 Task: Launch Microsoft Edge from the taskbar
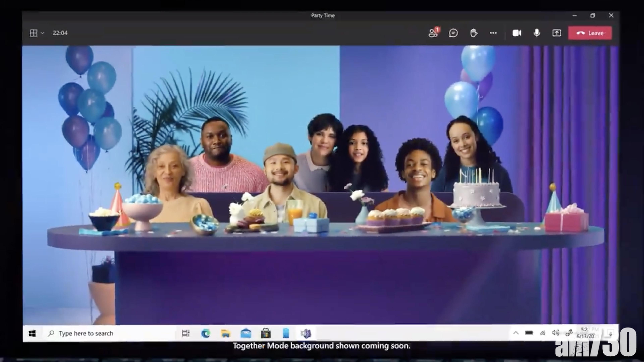pyautogui.click(x=206, y=333)
